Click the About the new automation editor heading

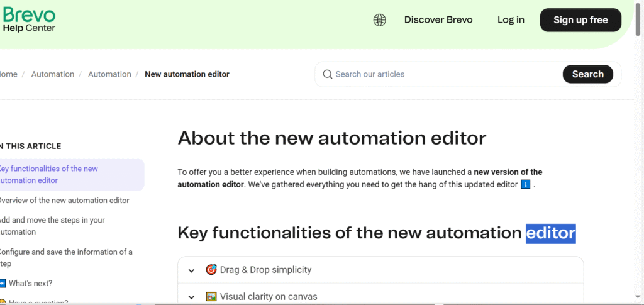pos(332,138)
